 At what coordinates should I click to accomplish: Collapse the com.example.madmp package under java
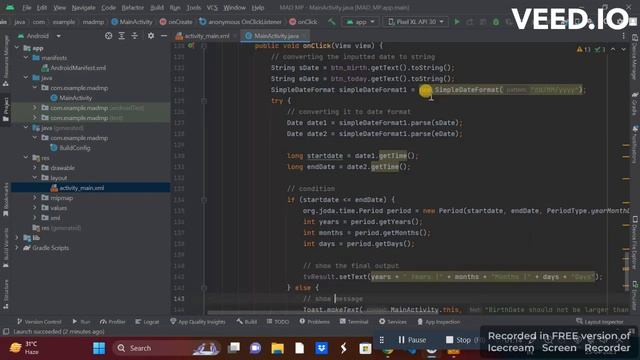tap(35, 88)
